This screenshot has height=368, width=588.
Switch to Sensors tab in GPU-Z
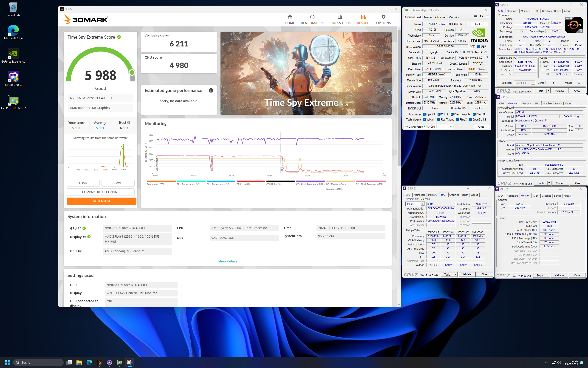tap(428, 17)
